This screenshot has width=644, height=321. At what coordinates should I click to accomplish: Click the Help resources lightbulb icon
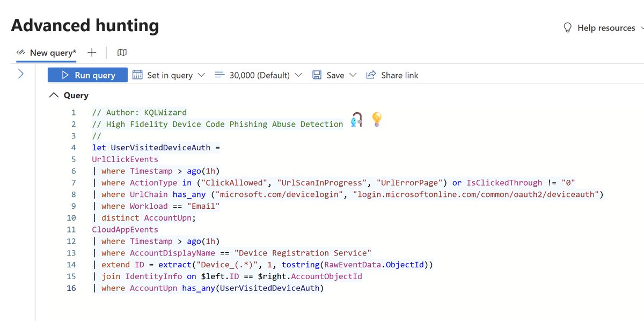567,28
